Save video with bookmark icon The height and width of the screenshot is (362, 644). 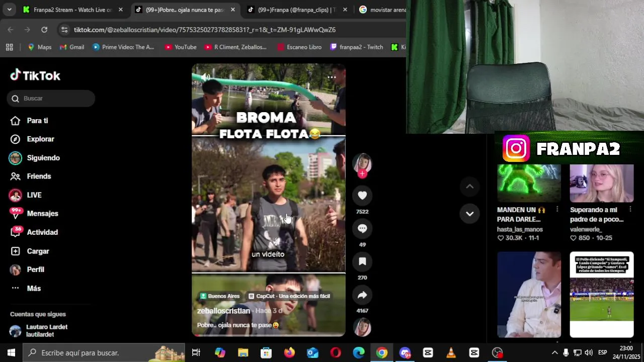tap(362, 261)
